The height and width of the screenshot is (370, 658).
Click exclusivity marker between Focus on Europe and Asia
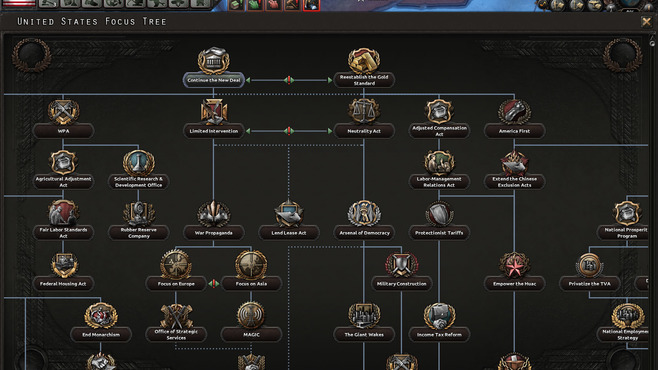[x=214, y=284]
